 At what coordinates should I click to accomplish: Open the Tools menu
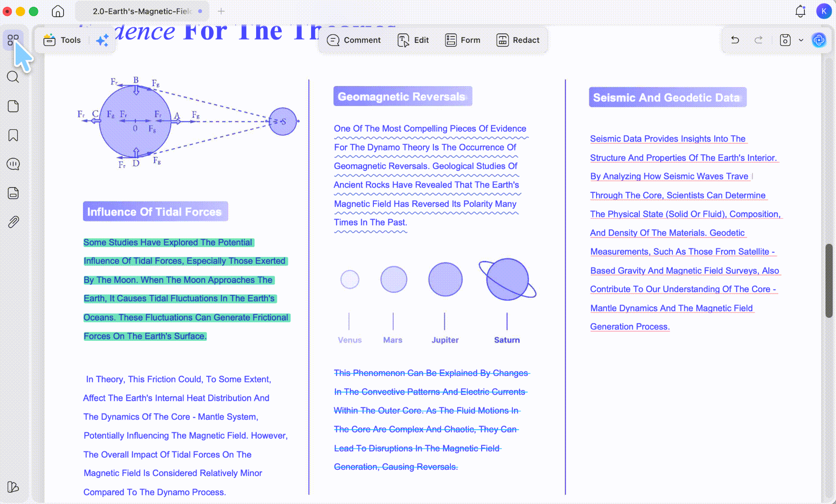tap(62, 40)
